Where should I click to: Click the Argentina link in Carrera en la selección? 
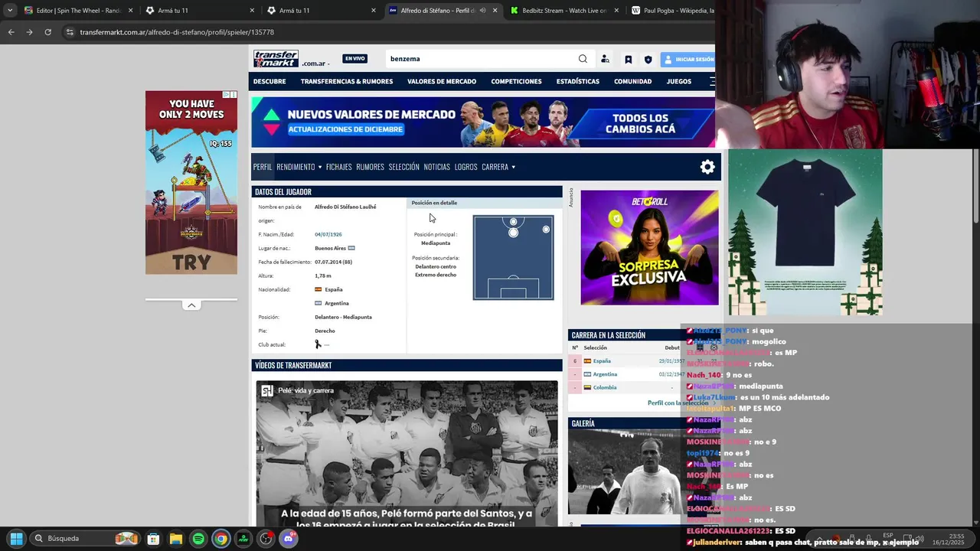(x=605, y=374)
